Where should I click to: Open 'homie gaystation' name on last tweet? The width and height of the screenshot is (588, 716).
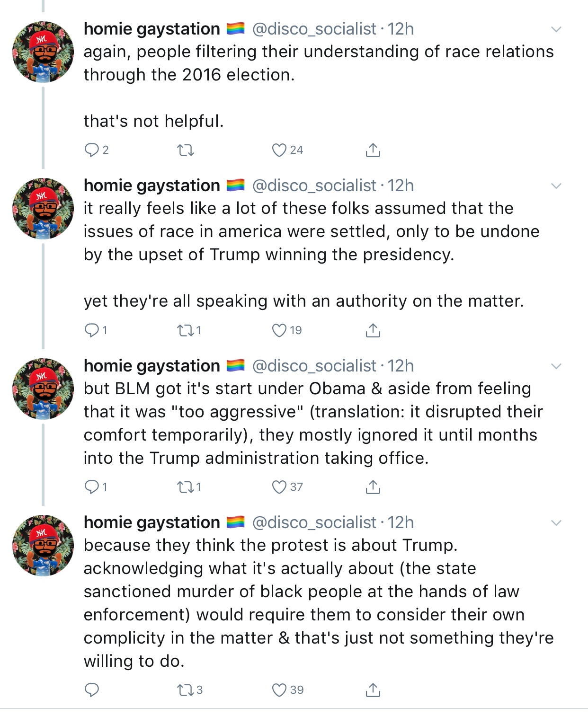[152, 522]
